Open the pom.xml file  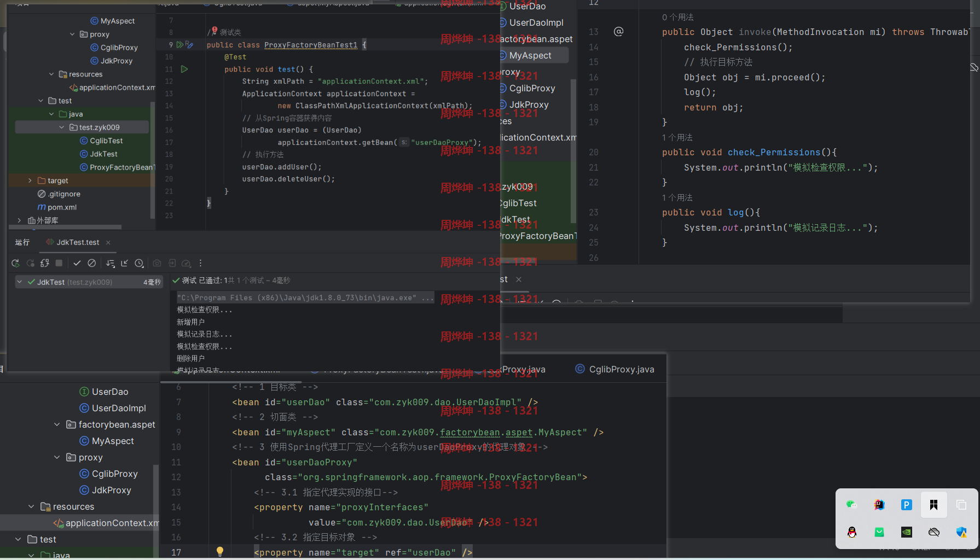click(57, 207)
